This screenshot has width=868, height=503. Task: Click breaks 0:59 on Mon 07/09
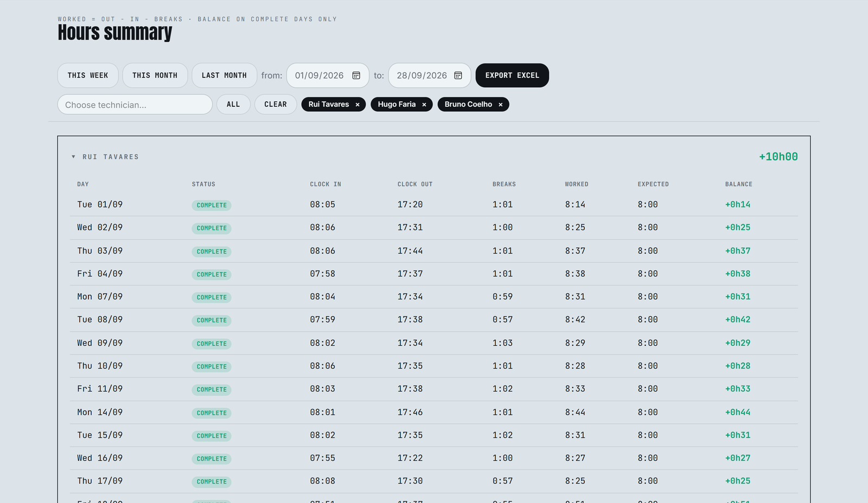502,296
